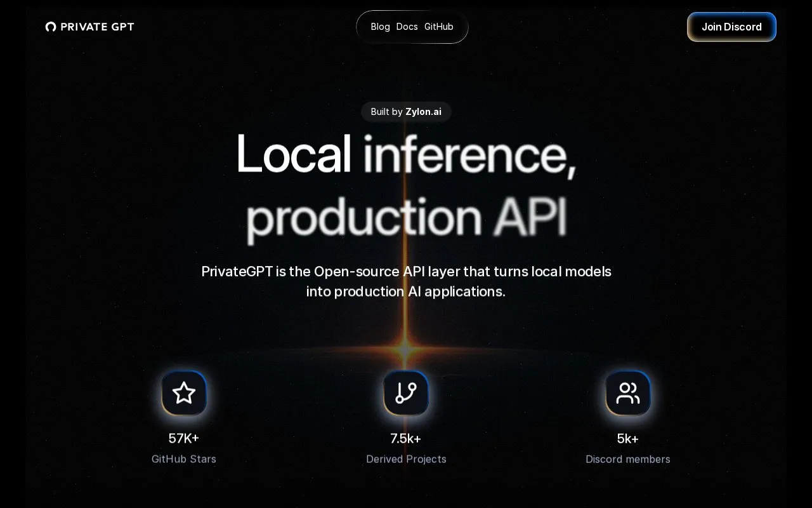
Task: Click the Private GPT logo icon
Action: coord(51,27)
